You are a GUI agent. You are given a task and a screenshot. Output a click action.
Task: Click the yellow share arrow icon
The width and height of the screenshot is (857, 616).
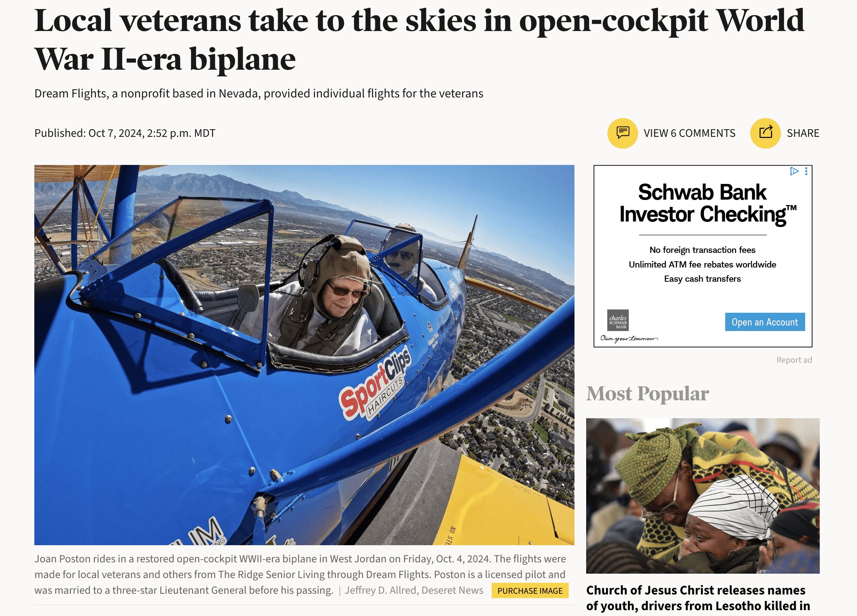[x=765, y=133]
